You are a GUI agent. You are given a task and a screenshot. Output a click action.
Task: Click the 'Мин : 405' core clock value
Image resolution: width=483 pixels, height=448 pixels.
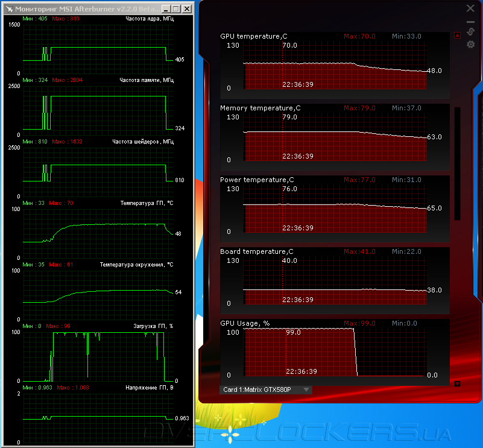(35, 19)
